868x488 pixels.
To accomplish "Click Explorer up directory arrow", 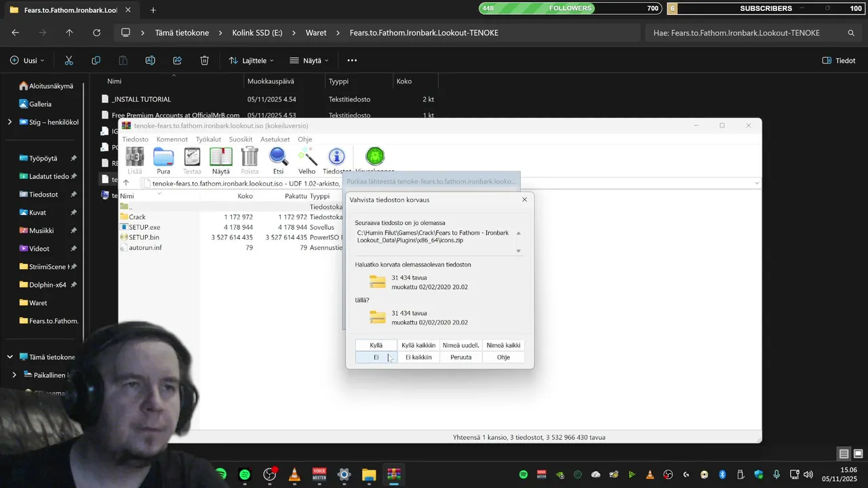I will (69, 33).
